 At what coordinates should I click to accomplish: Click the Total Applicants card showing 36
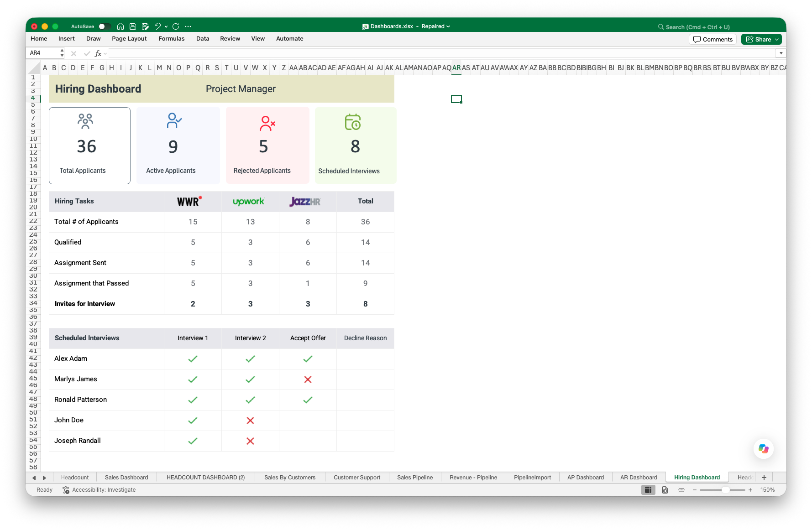click(x=90, y=146)
